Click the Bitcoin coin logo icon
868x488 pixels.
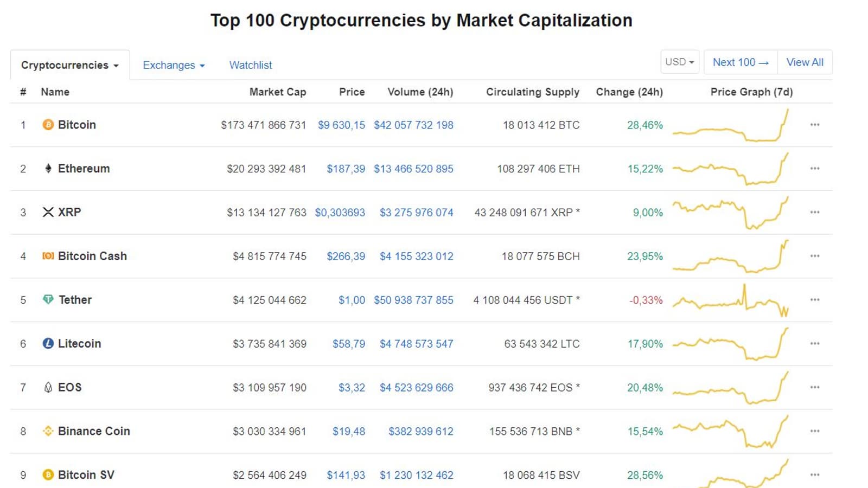point(48,125)
